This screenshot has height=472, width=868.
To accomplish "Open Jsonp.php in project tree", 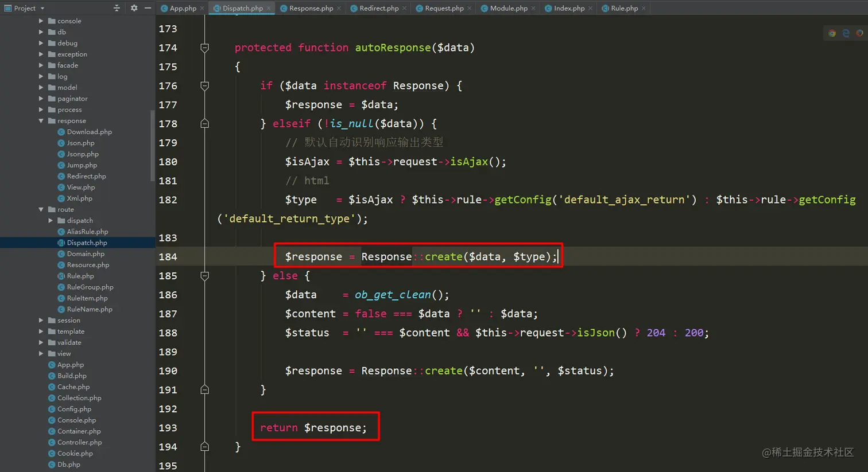I will 78,154.
